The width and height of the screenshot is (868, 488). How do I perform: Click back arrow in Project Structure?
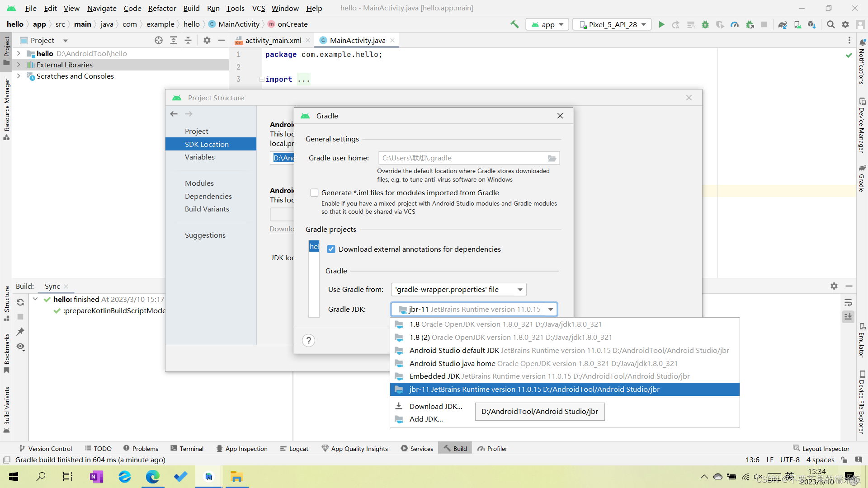pyautogui.click(x=174, y=114)
